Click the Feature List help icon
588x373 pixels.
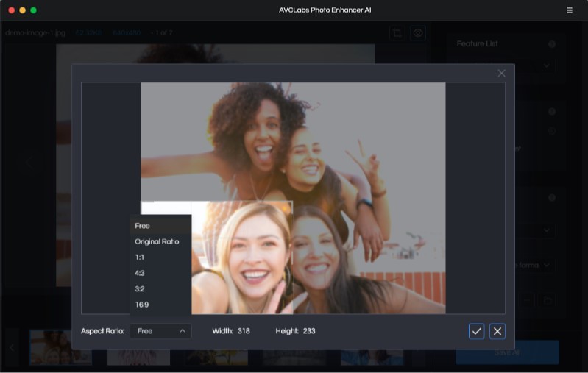click(x=552, y=44)
